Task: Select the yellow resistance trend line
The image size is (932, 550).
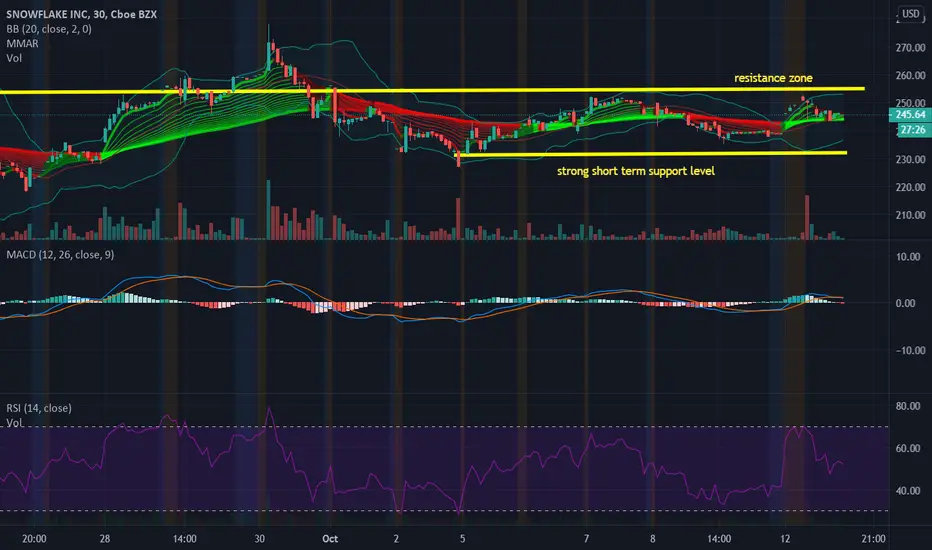Action: click(432, 90)
